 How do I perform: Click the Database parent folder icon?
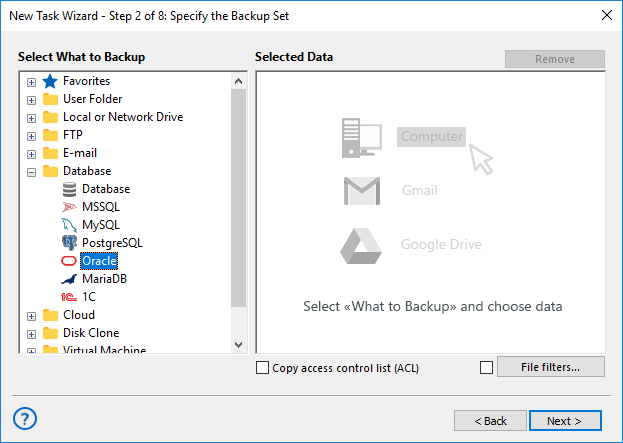point(50,171)
